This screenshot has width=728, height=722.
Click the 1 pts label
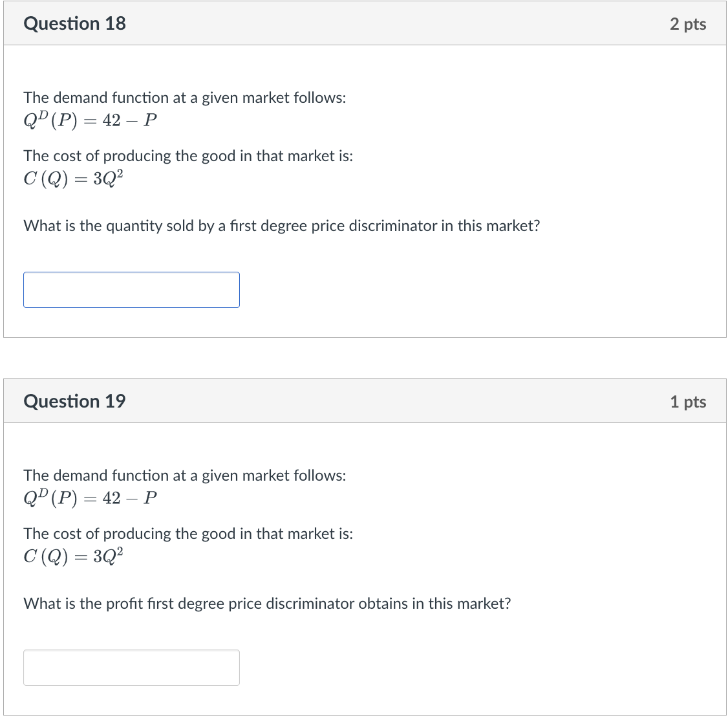688,401
